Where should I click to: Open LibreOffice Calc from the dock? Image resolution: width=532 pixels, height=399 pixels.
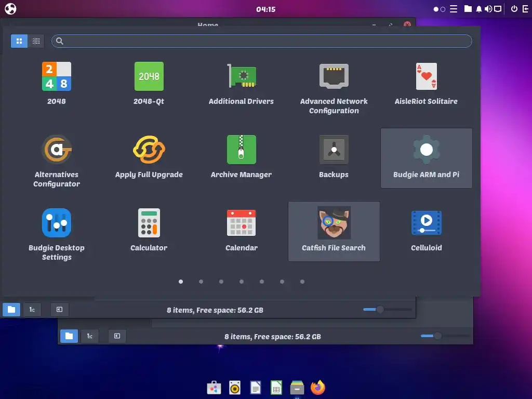pyautogui.click(x=276, y=388)
